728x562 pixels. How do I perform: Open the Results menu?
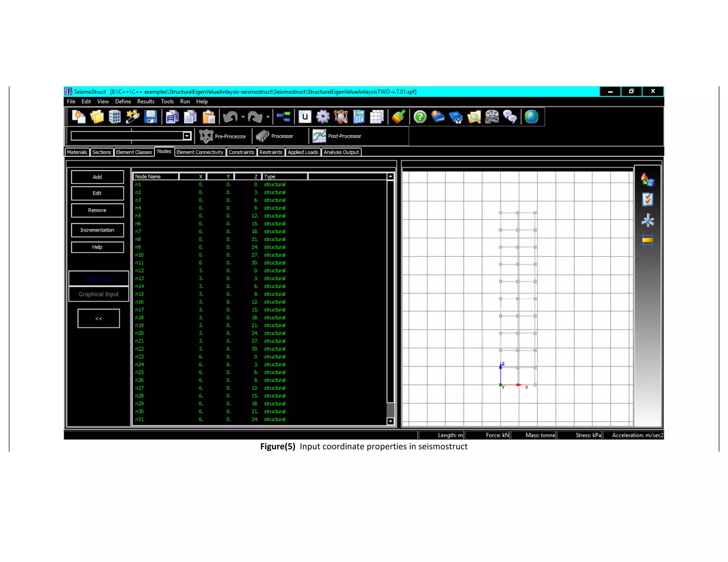click(x=146, y=101)
